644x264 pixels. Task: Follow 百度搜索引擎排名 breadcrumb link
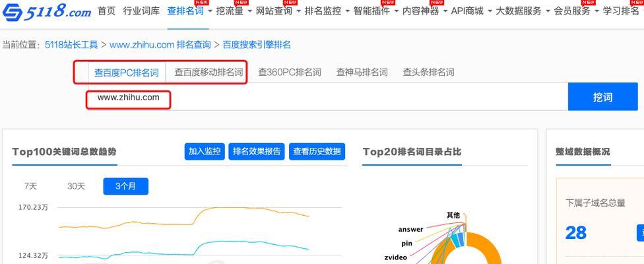click(x=257, y=45)
